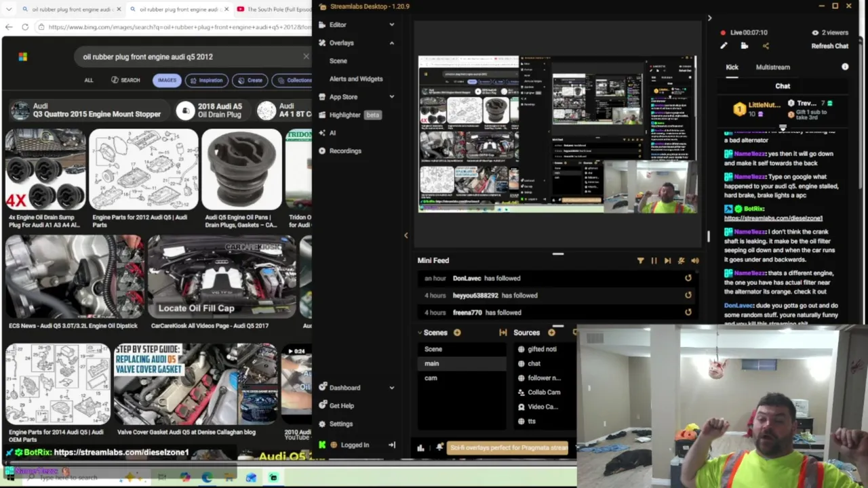The height and width of the screenshot is (488, 868).
Task: Select the follower n... source
Action: click(x=545, y=378)
